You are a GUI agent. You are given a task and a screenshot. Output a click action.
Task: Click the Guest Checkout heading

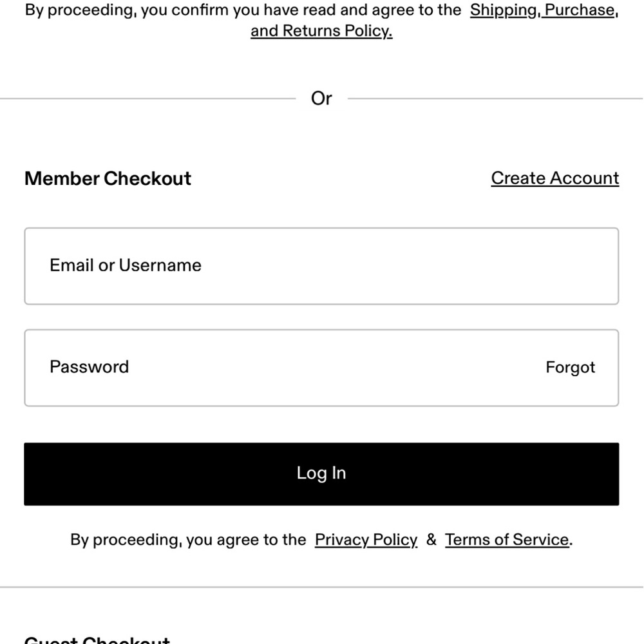coord(97,639)
